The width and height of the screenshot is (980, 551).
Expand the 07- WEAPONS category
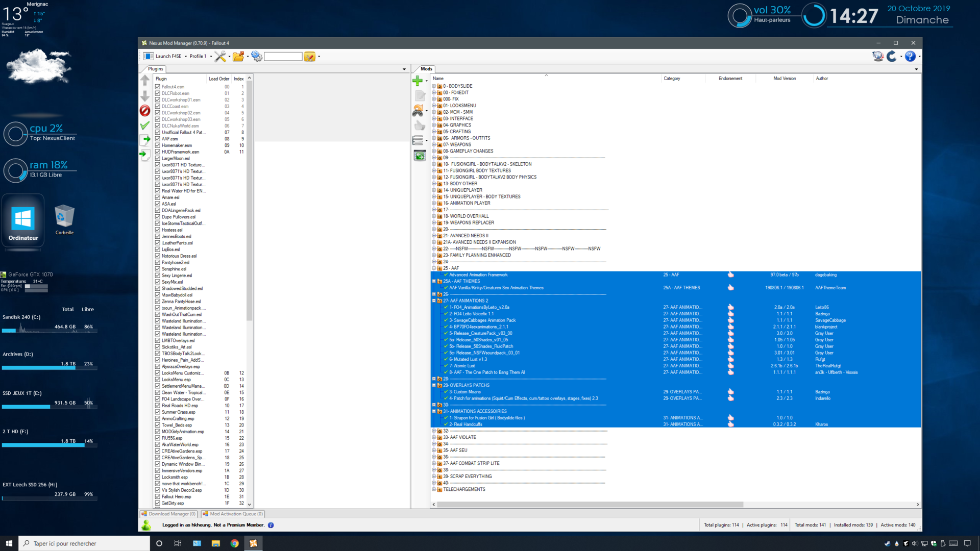point(434,145)
